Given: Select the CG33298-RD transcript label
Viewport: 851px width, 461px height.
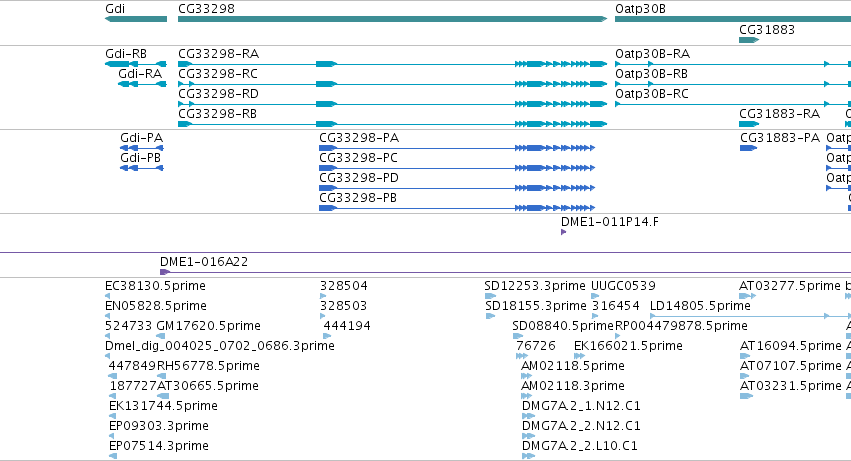Looking at the screenshot, I should [218, 94].
